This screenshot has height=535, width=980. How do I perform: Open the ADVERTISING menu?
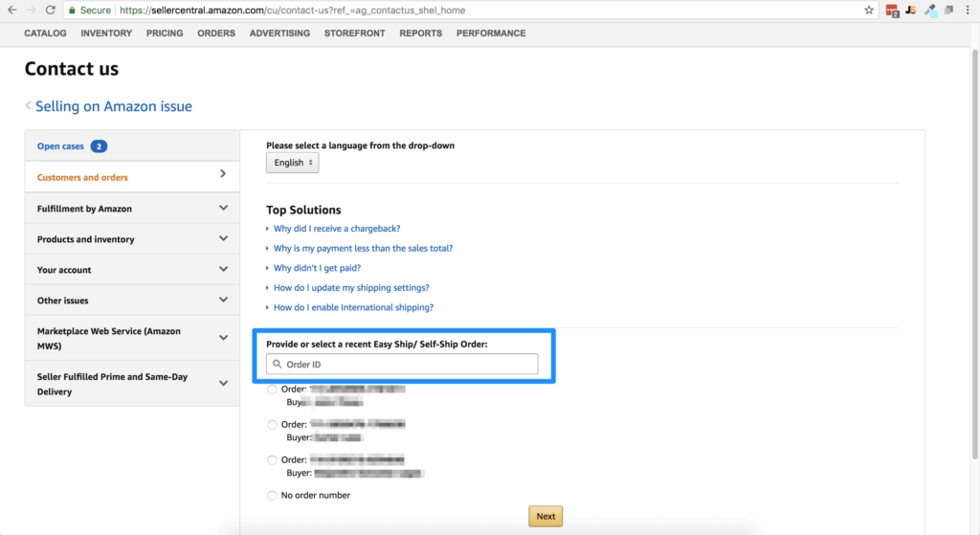(279, 33)
